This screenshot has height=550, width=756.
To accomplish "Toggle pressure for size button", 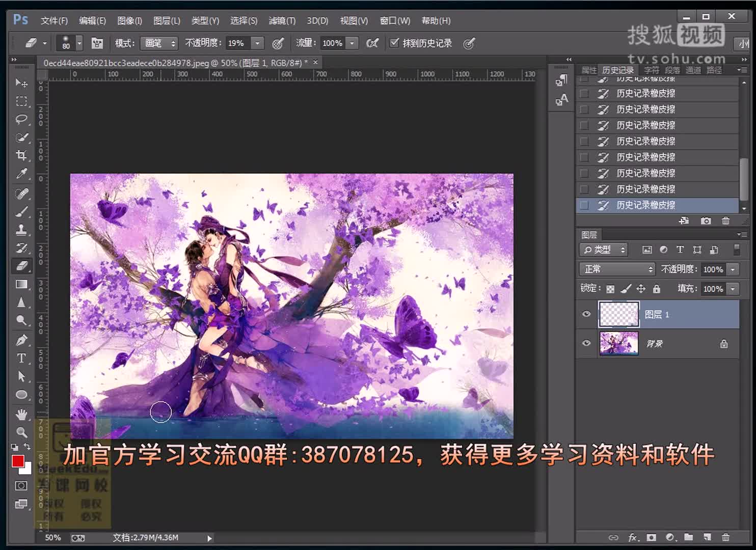I will coord(469,43).
